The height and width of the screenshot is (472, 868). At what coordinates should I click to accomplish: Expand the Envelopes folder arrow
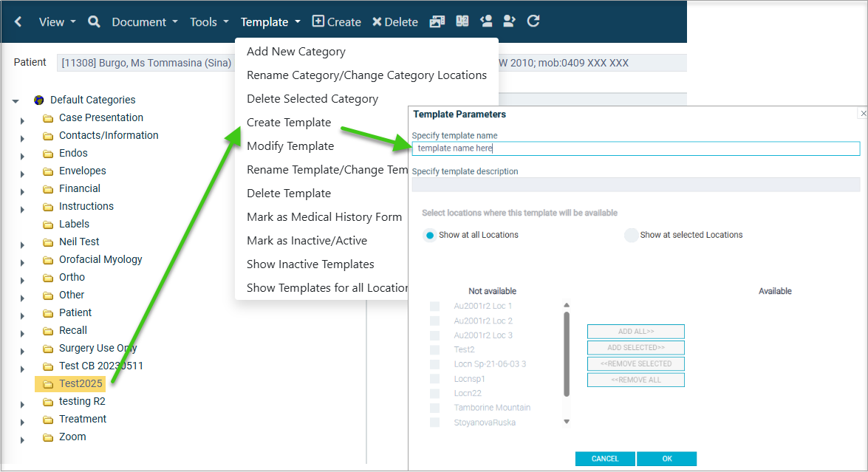pos(22,174)
